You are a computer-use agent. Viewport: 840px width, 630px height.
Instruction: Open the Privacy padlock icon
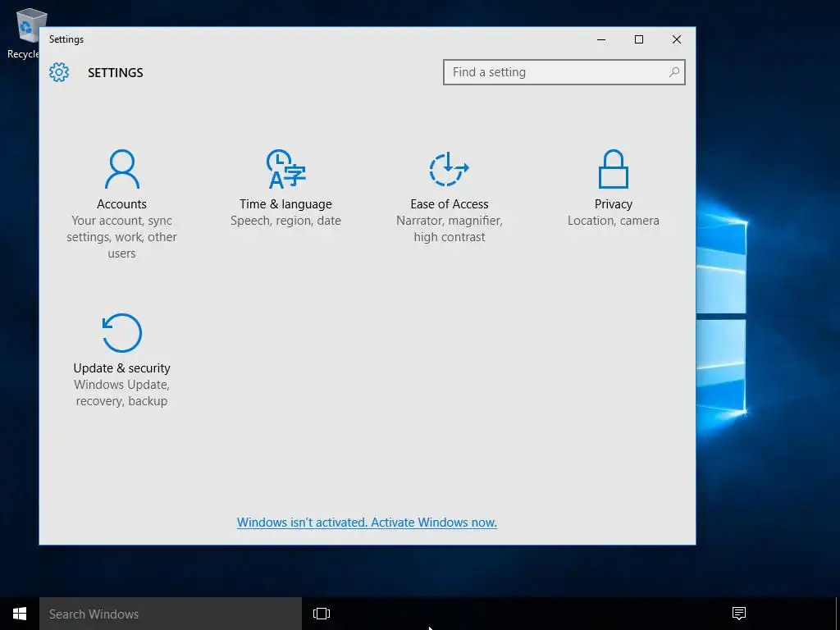pos(614,169)
